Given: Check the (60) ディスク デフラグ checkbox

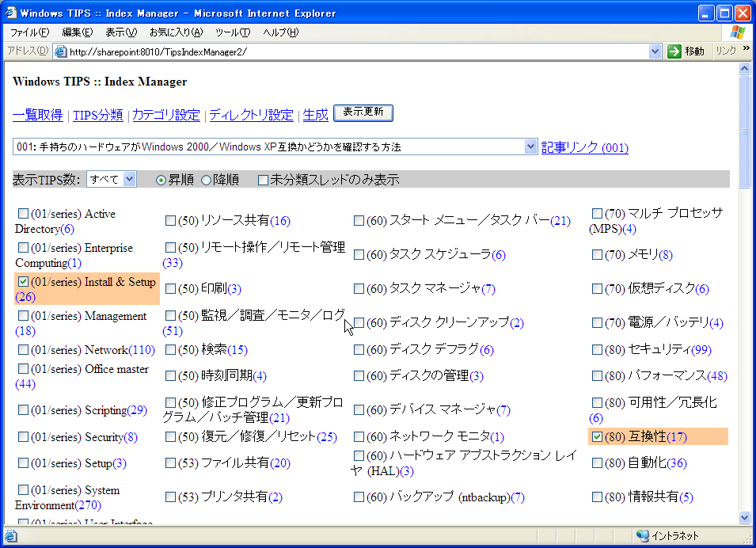Looking at the screenshot, I should (359, 349).
